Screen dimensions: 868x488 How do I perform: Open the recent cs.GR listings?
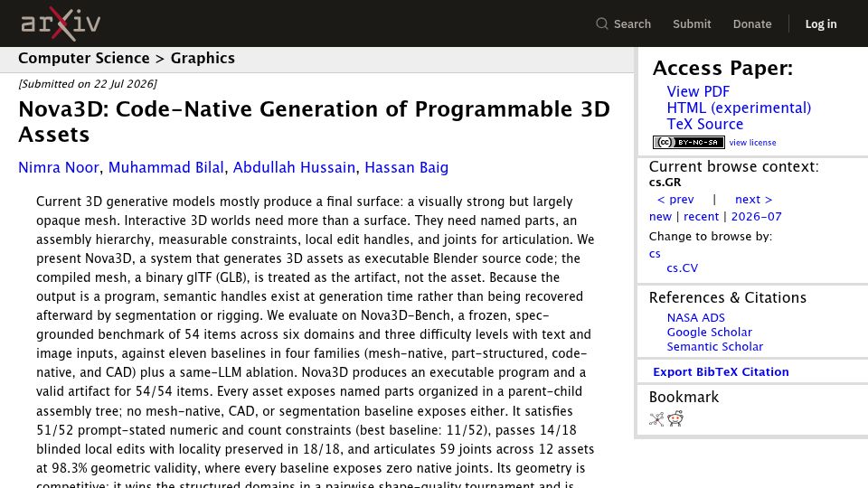(x=701, y=216)
